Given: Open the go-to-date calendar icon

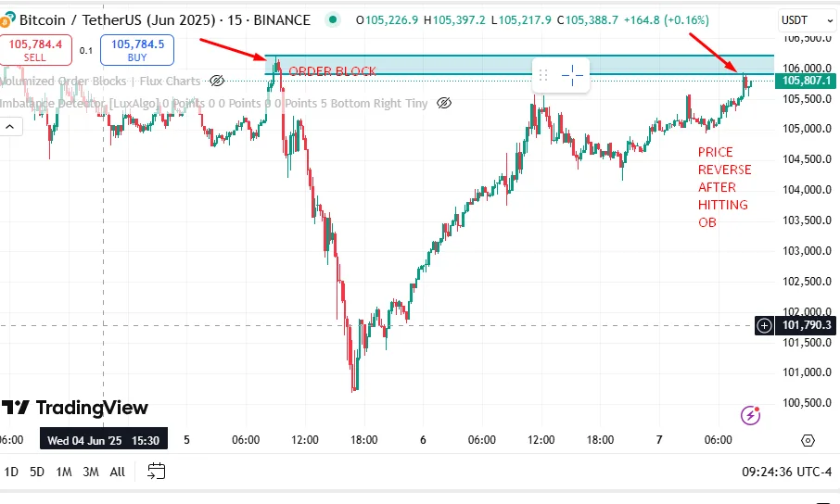Looking at the screenshot, I should point(156,472).
